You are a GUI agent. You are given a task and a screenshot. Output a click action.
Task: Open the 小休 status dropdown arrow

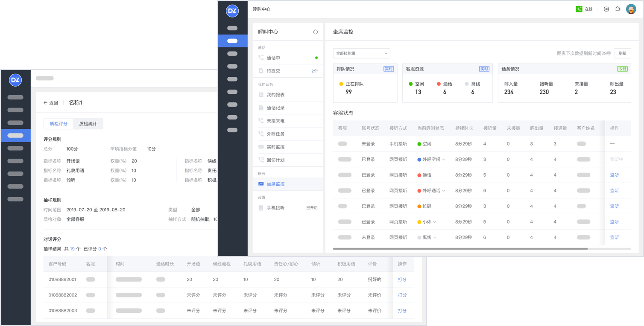(x=434, y=222)
